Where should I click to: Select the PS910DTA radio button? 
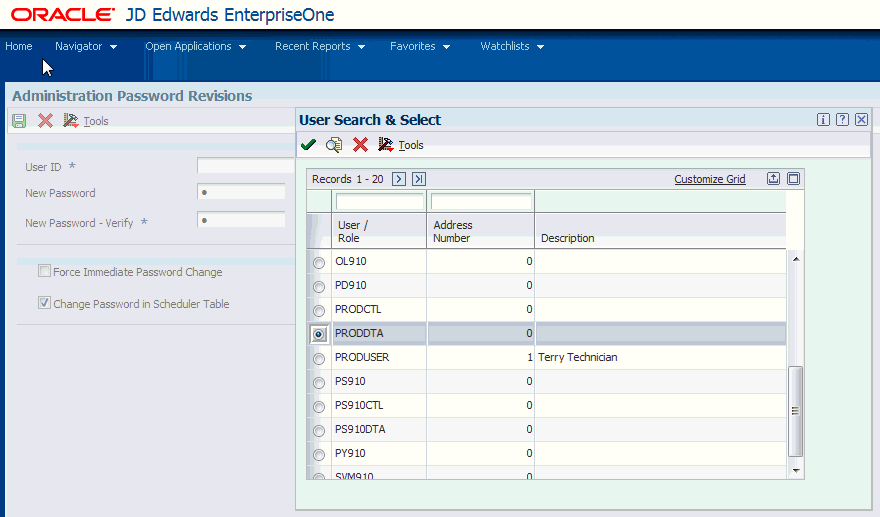[319, 431]
